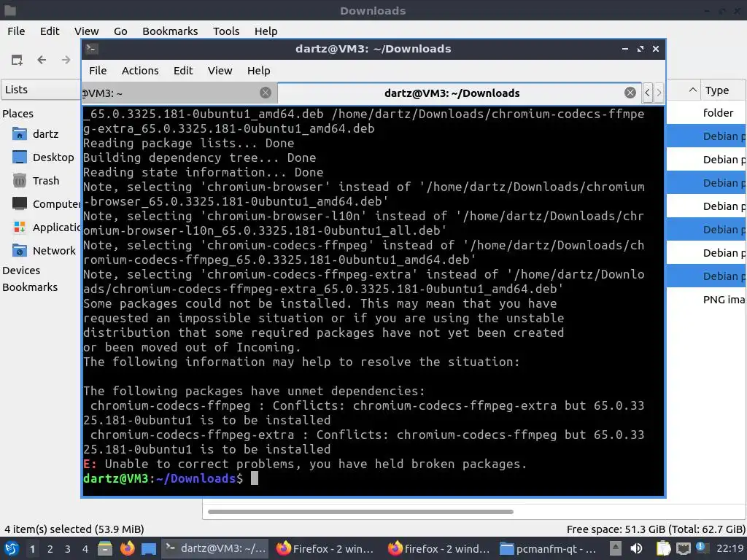Open the volume speaker tray icon
Image resolution: width=747 pixels, height=560 pixels.
[x=636, y=548]
